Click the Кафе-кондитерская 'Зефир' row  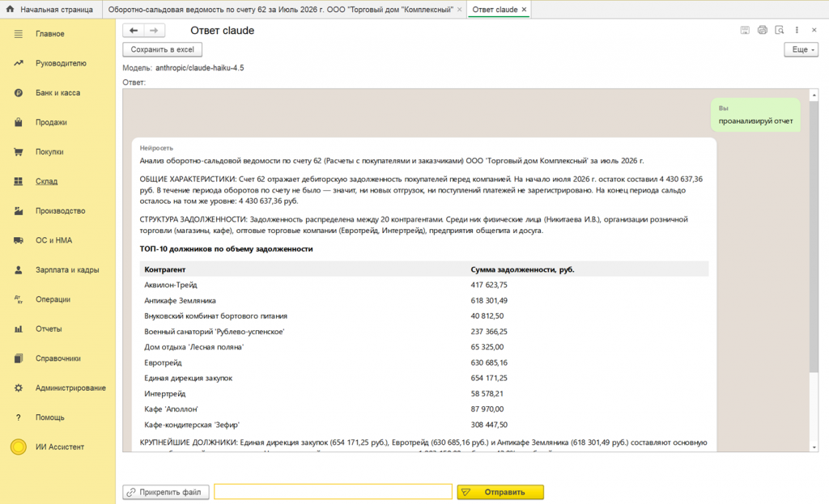pyautogui.click(x=424, y=425)
